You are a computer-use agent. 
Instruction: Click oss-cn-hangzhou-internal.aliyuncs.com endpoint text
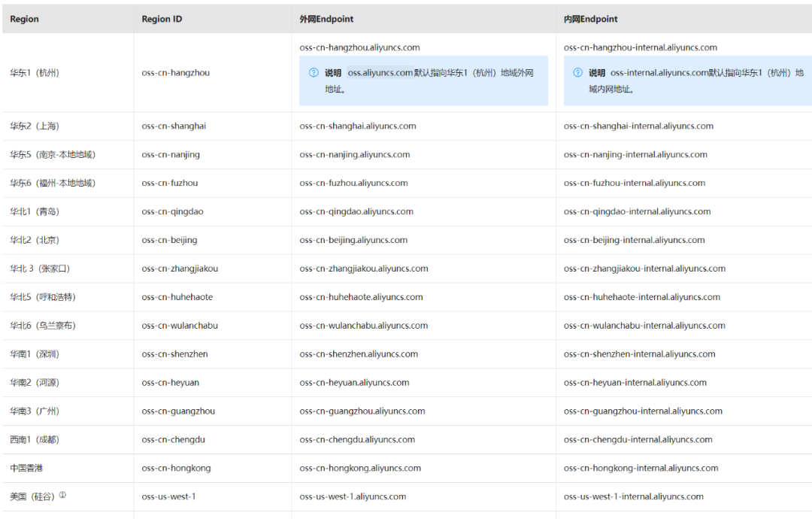point(641,47)
